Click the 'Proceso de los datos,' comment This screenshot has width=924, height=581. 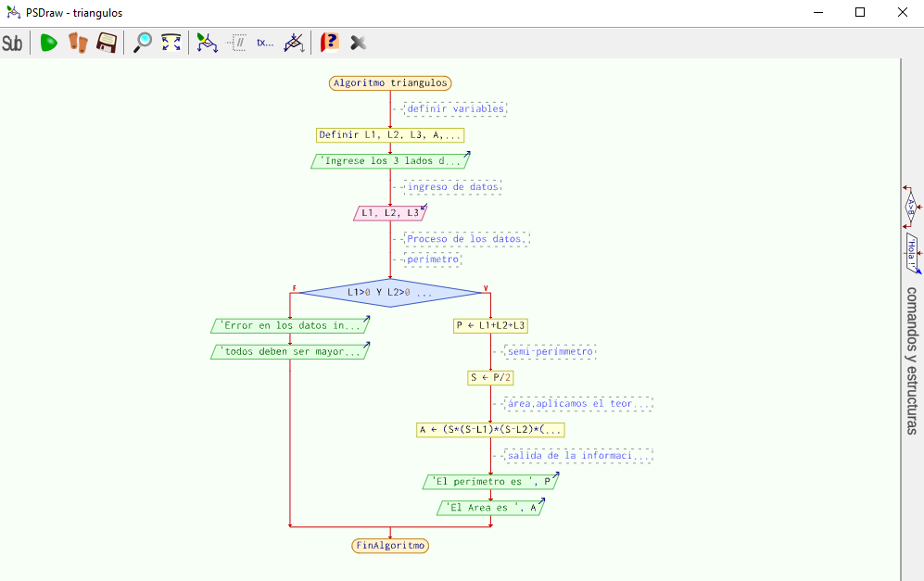coord(467,239)
